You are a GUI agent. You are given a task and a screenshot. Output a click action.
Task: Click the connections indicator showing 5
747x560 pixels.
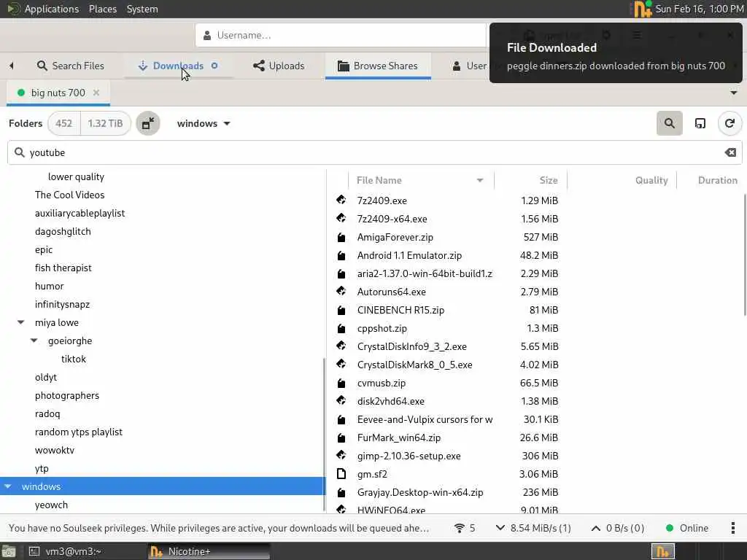click(465, 528)
